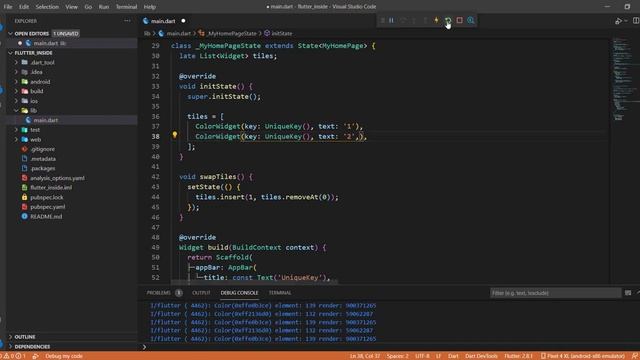Image resolution: width=640 pixels, height=360 pixels.
Task: Expand the Dependencies section
Action: click(x=32, y=347)
